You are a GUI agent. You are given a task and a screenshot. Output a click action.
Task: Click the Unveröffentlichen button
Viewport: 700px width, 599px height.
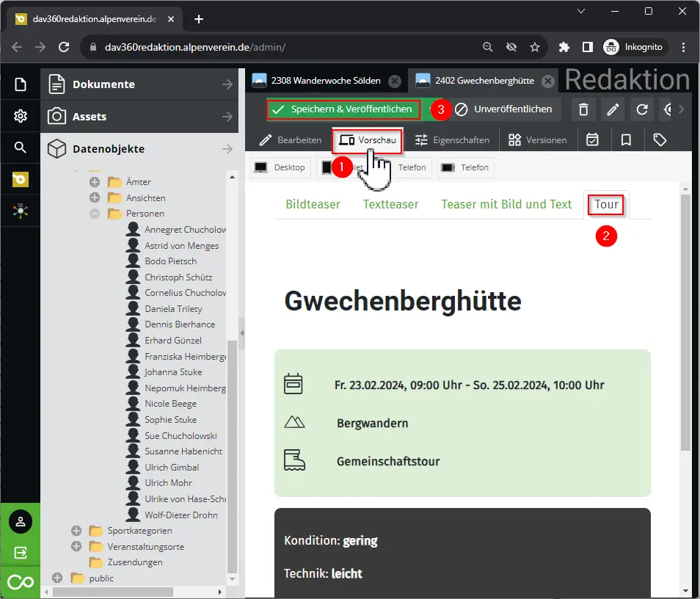coord(503,109)
